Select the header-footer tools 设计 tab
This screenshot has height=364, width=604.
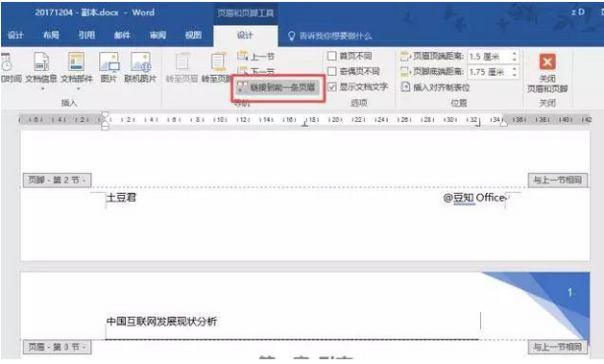pyautogui.click(x=246, y=36)
